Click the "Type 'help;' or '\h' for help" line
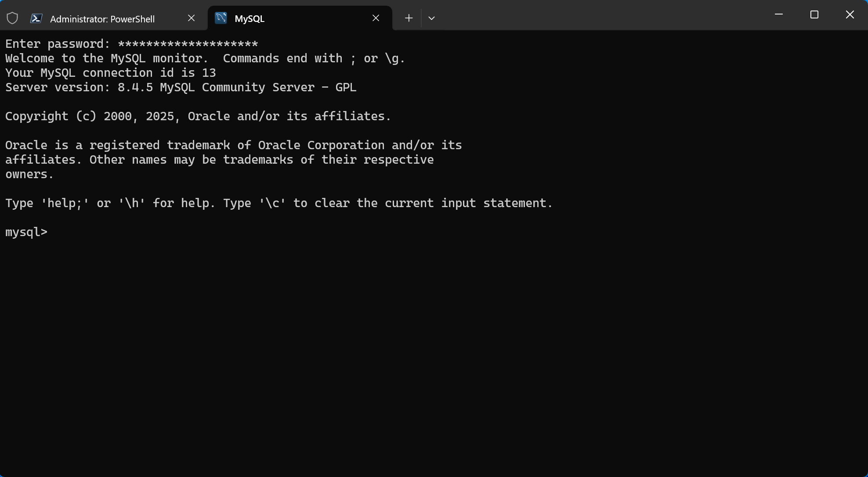Screen dimensions: 868x477 point(279,203)
